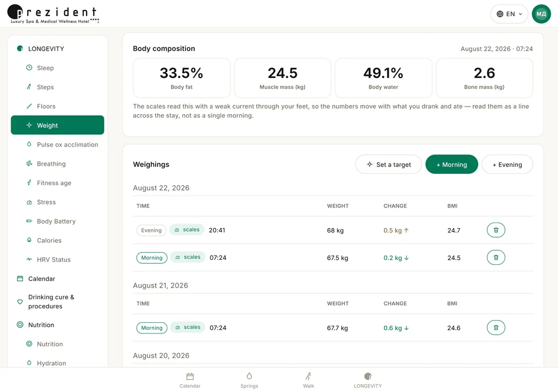Click the Weighings section title
This screenshot has height=392, width=558.
tap(151, 164)
